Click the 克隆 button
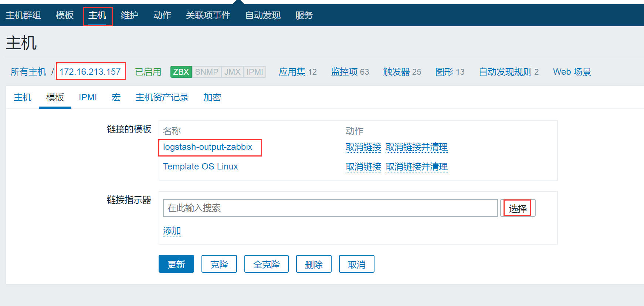 pyautogui.click(x=219, y=264)
